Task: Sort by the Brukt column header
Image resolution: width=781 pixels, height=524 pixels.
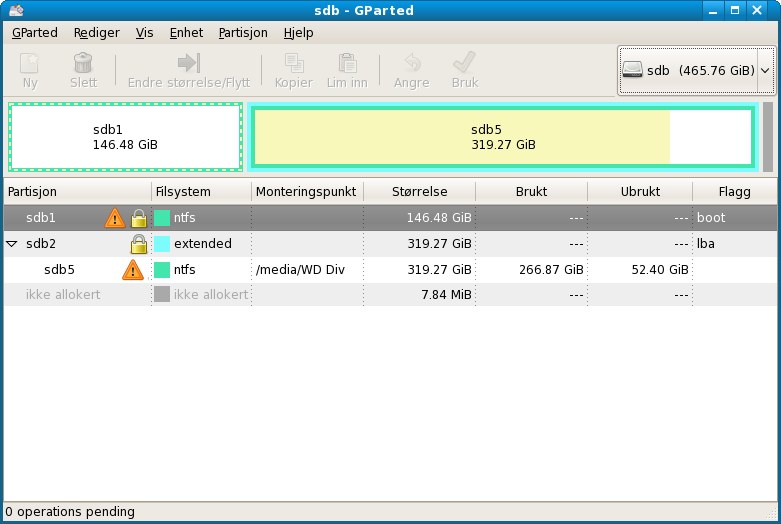Action: pyautogui.click(x=531, y=192)
